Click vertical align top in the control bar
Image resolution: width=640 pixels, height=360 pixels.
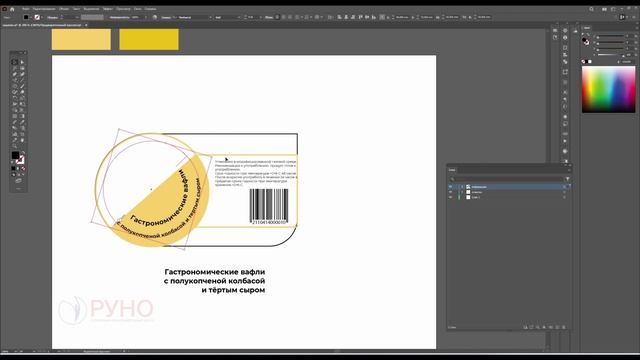click(x=360, y=17)
